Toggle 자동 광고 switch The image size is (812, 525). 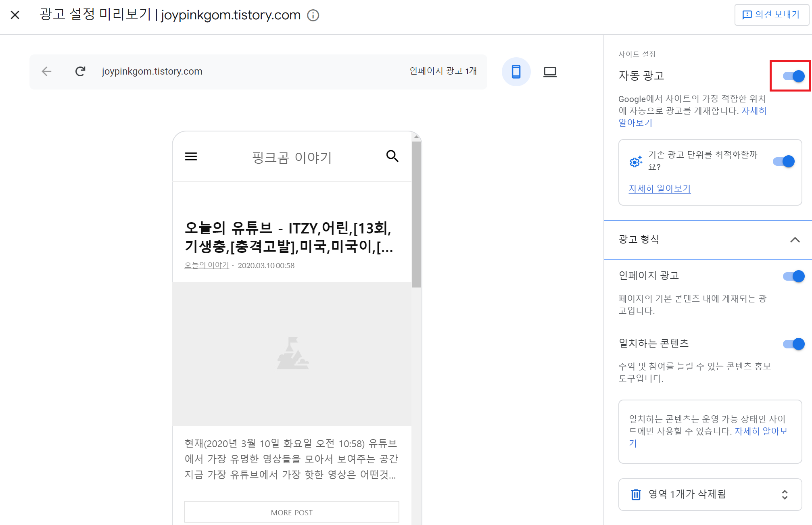pyautogui.click(x=793, y=76)
